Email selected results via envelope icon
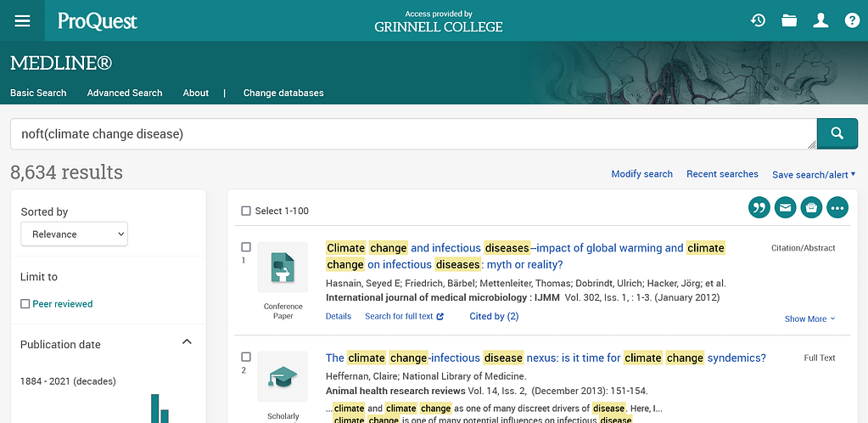 785,207
